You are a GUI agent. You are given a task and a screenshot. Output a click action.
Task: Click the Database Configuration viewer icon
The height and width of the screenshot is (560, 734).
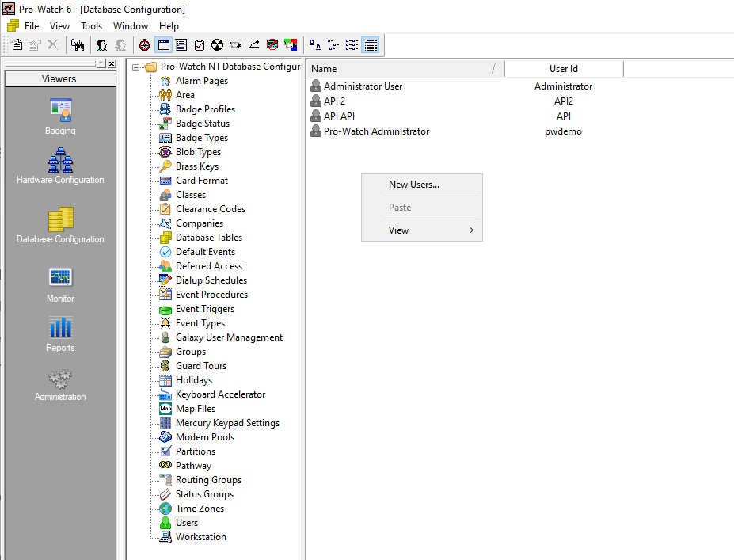point(60,219)
